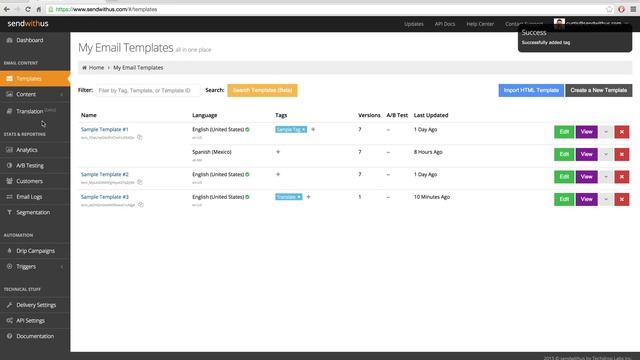Go to Analytics in the sidebar

(x=27, y=150)
